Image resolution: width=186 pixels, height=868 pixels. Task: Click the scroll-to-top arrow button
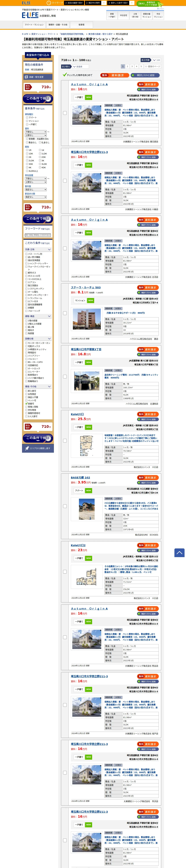pos(179,553)
